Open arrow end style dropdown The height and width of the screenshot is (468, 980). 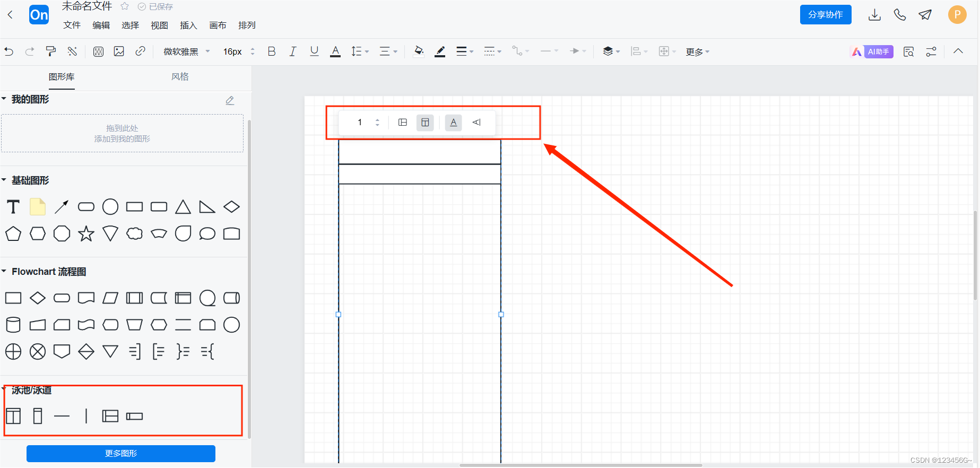coord(577,51)
